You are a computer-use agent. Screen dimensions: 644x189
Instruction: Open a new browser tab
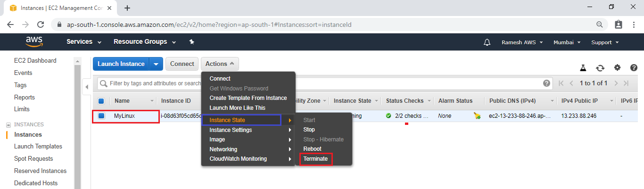pyautogui.click(x=127, y=8)
